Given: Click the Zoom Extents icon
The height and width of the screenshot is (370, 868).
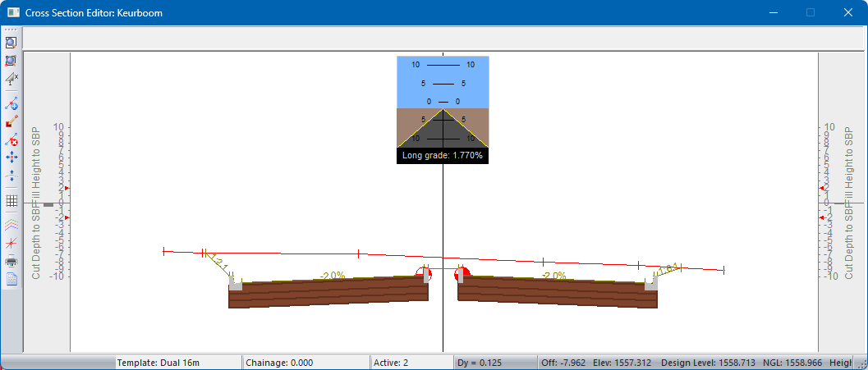Looking at the screenshot, I should click(11, 61).
